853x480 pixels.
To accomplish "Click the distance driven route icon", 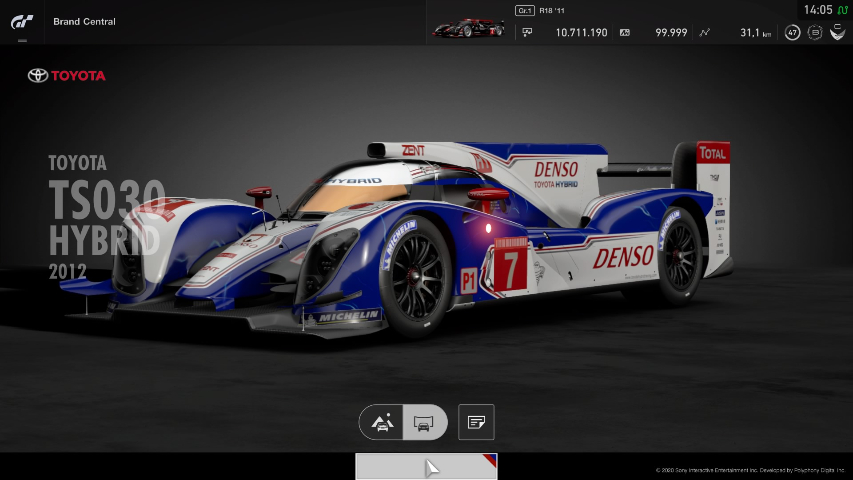I will click(x=705, y=33).
